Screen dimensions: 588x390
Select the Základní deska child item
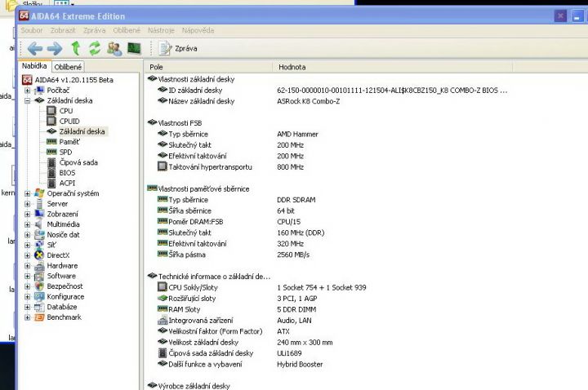pos(82,131)
